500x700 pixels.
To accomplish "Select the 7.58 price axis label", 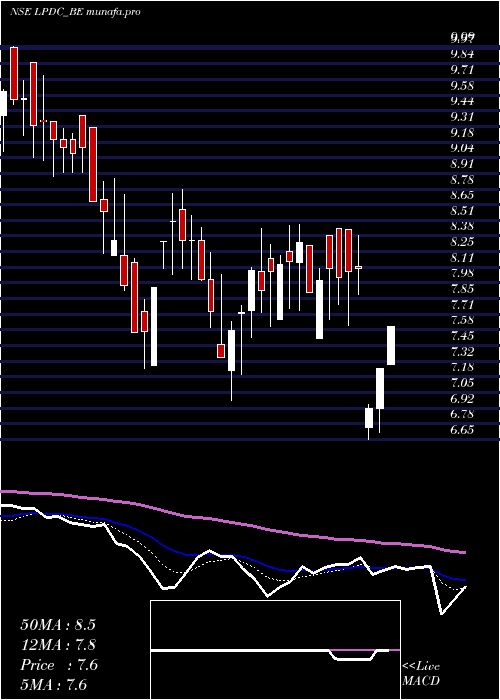I will click(462, 320).
